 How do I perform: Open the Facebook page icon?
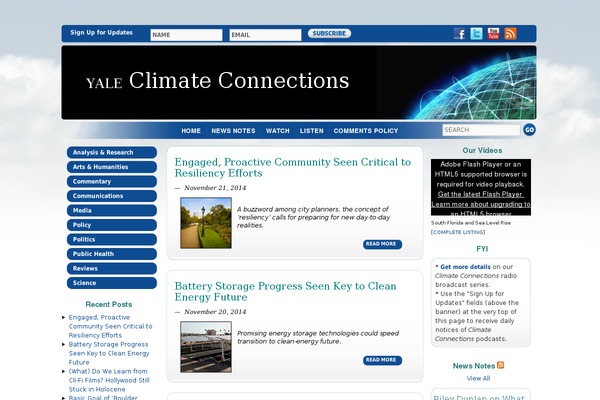click(460, 34)
